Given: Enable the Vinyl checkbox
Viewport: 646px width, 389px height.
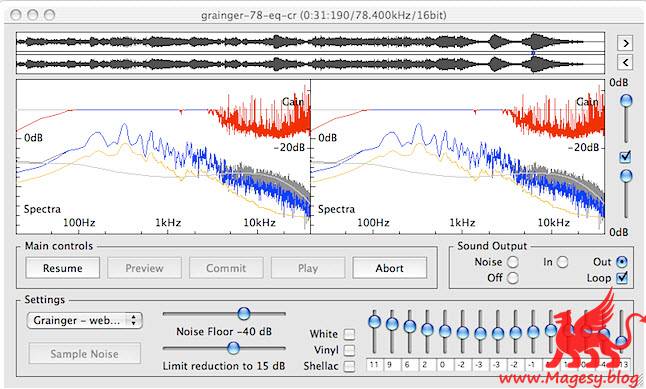Looking at the screenshot, I should (x=349, y=350).
